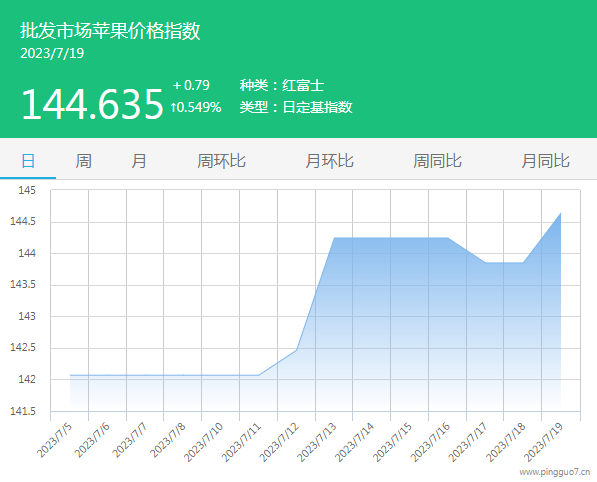Click the chart data point for 2023/7/17

tap(485, 263)
